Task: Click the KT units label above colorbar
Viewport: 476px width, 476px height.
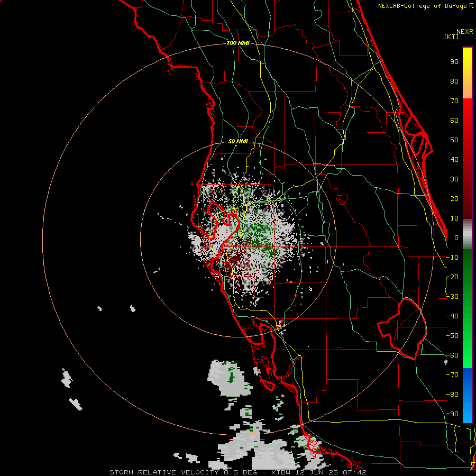Action: [x=452, y=36]
